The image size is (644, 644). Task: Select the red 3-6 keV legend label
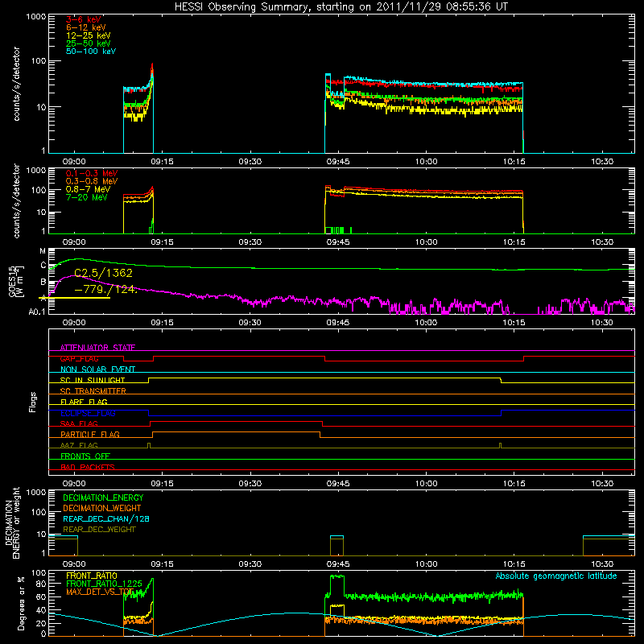pos(84,19)
